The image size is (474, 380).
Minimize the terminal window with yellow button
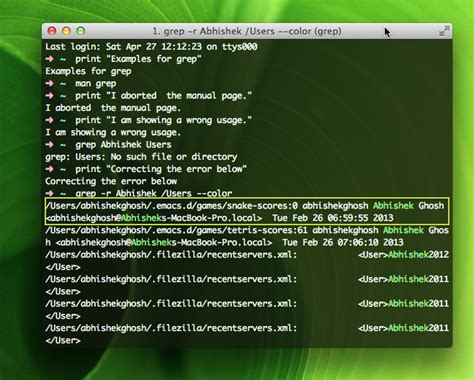(x=66, y=31)
